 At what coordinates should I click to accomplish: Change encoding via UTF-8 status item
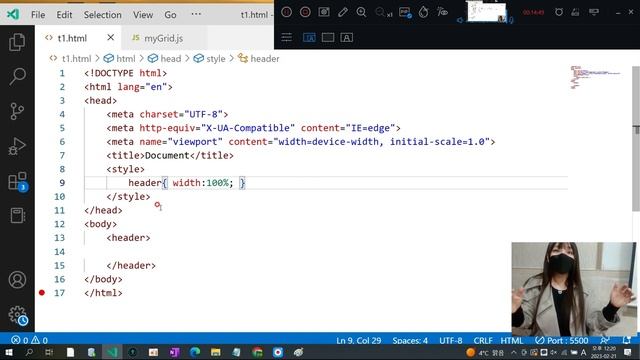point(451,340)
